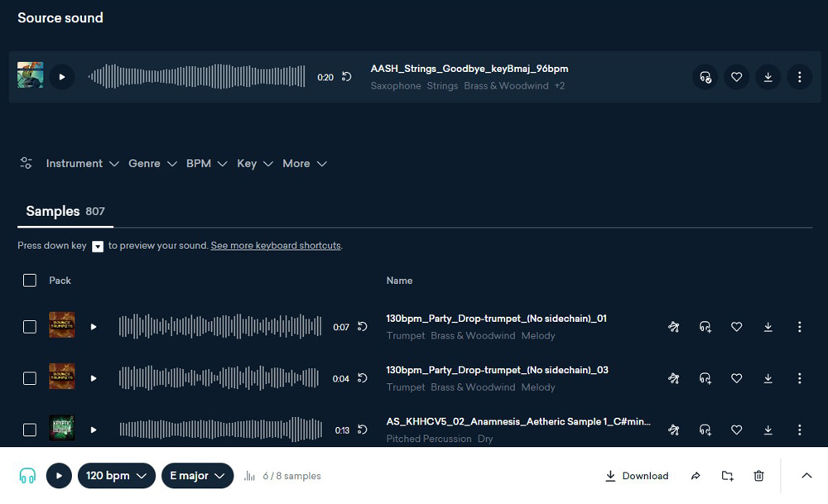The height and width of the screenshot is (504, 828).
Task: Open the options menu for the source sound
Action: (800, 76)
